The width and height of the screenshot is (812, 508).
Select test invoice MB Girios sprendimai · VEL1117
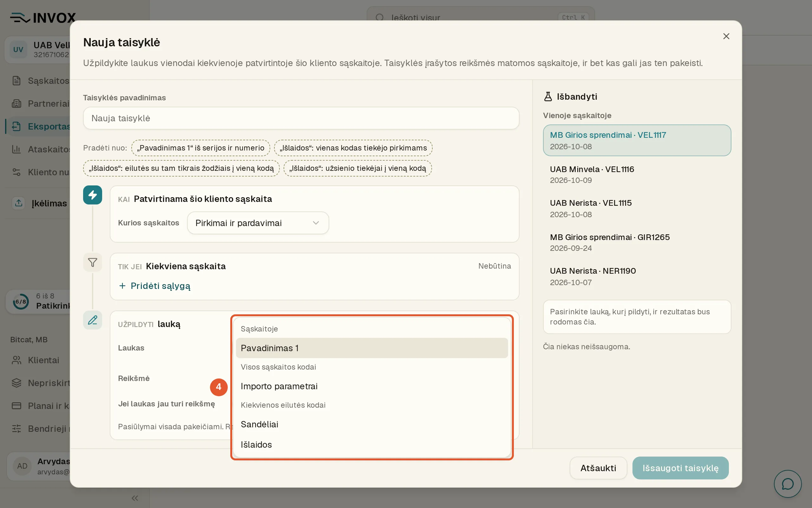point(637,140)
